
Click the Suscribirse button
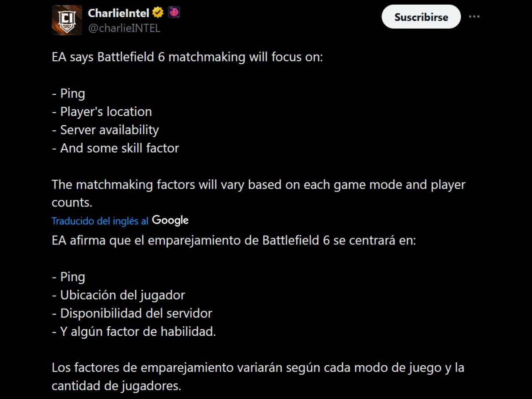[421, 17]
